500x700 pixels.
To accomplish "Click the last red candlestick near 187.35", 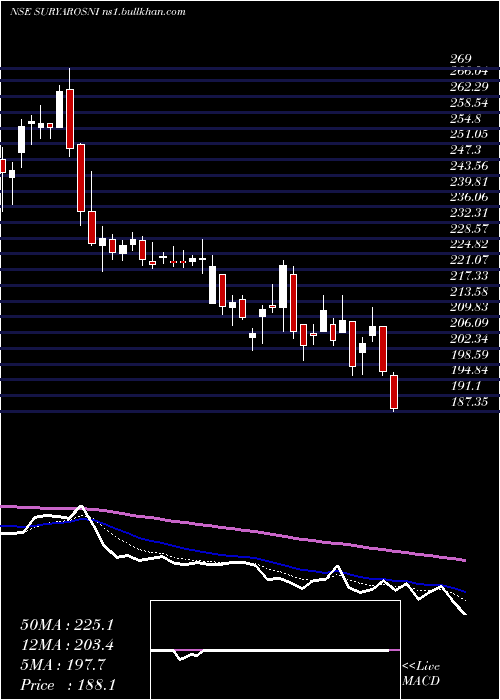I will click(394, 392).
